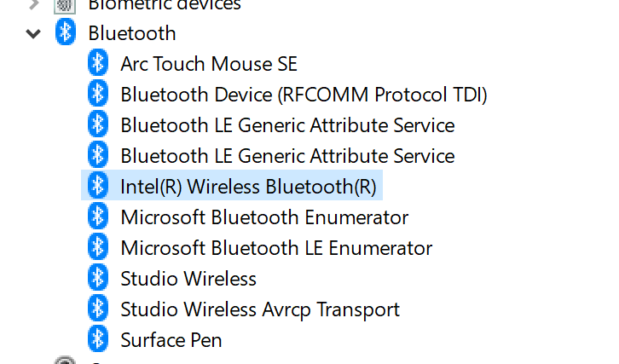The image size is (619, 364).
Task: Click the Bluetooth category icon
Action: click(65, 32)
